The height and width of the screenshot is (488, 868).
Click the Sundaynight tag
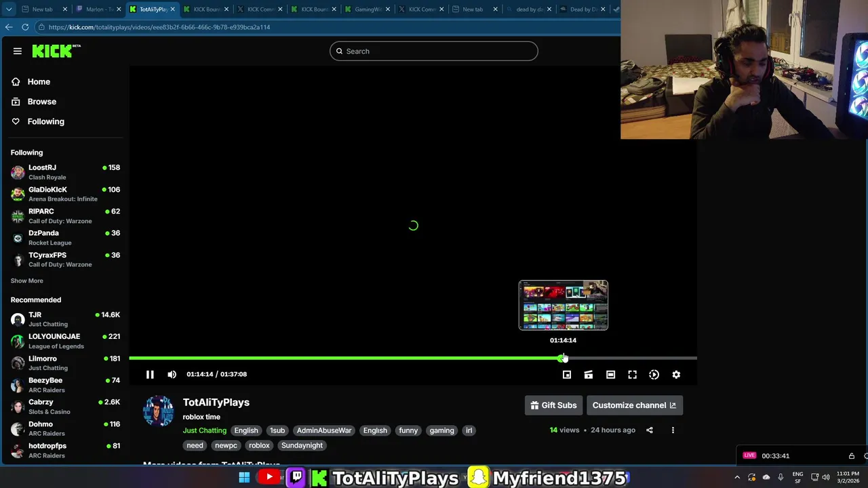pos(302,445)
